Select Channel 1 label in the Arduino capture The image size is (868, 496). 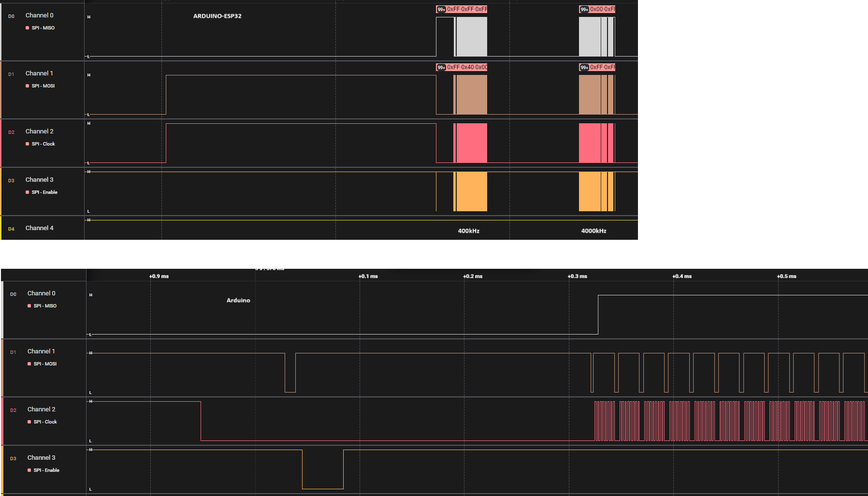pyautogui.click(x=41, y=351)
